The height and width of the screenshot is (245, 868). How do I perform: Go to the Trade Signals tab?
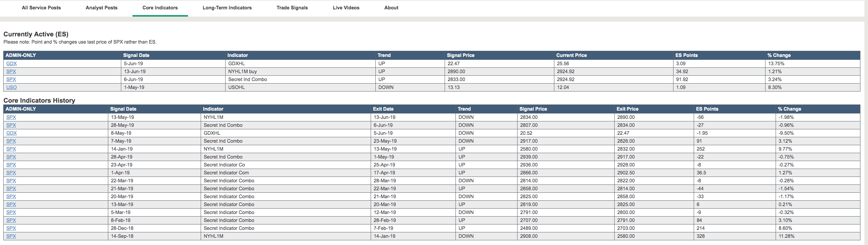point(292,8)
